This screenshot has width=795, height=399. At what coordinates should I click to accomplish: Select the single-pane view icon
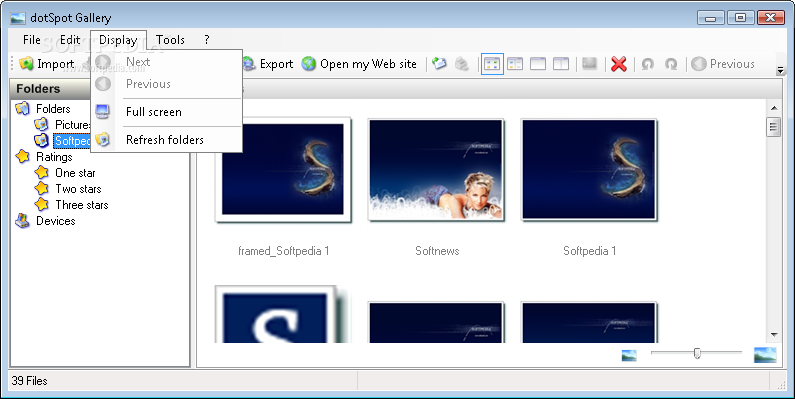tap(538, 64)
